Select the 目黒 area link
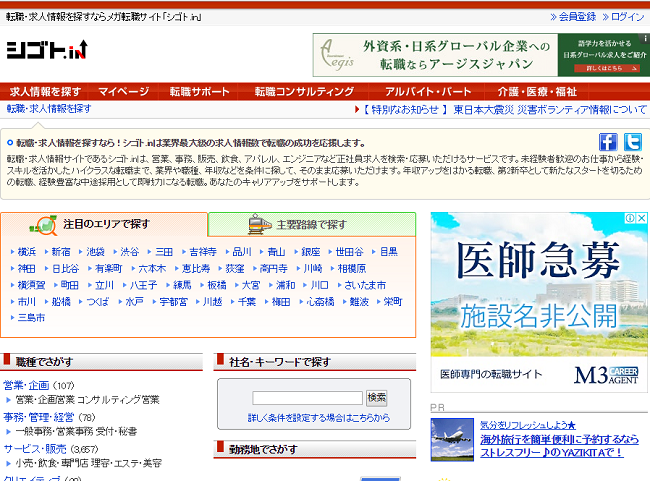 click(389, 252)
